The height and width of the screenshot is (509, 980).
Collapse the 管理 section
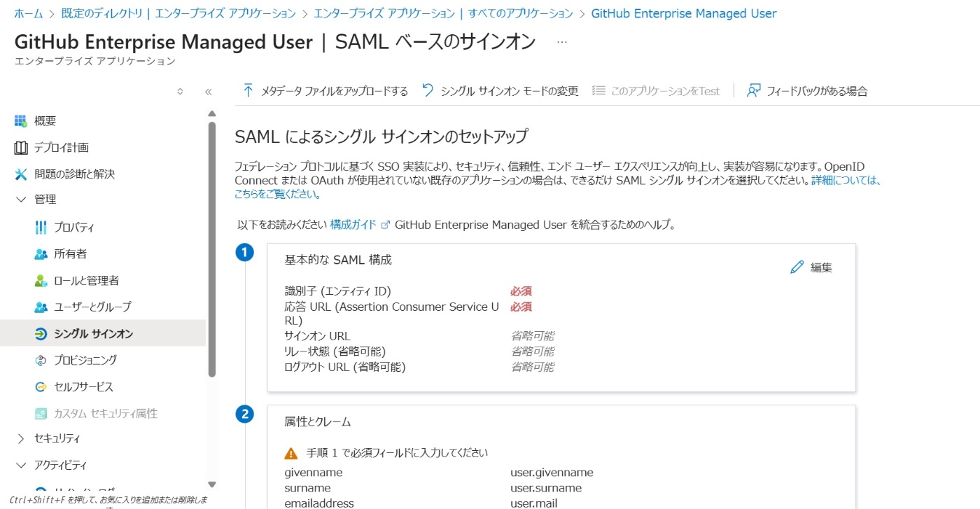click(x=21, y=200)
